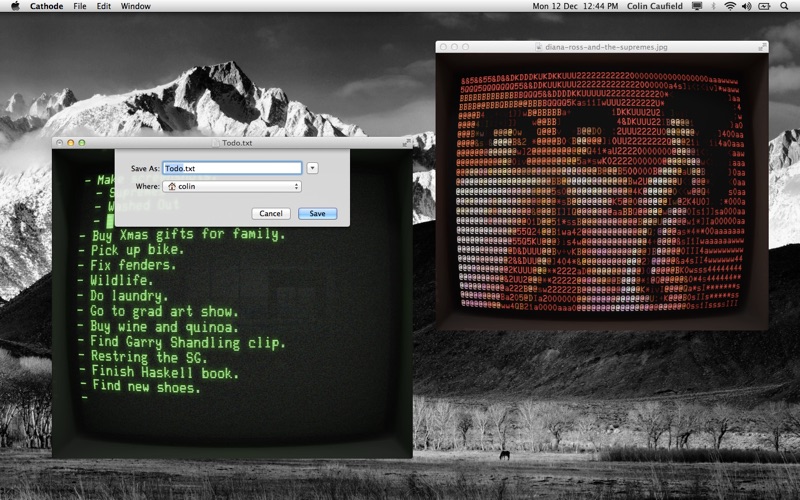Enter fullscreen on the Todo.txt window
The image size is (800, 500).
406,143
